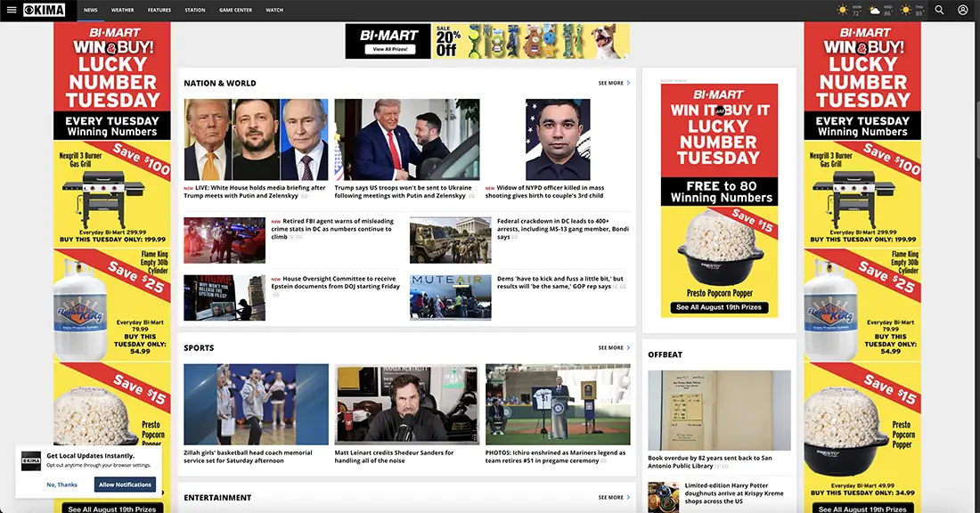
Task: Open Ichiro ceremony photo thumbnail
Action: 558,404
